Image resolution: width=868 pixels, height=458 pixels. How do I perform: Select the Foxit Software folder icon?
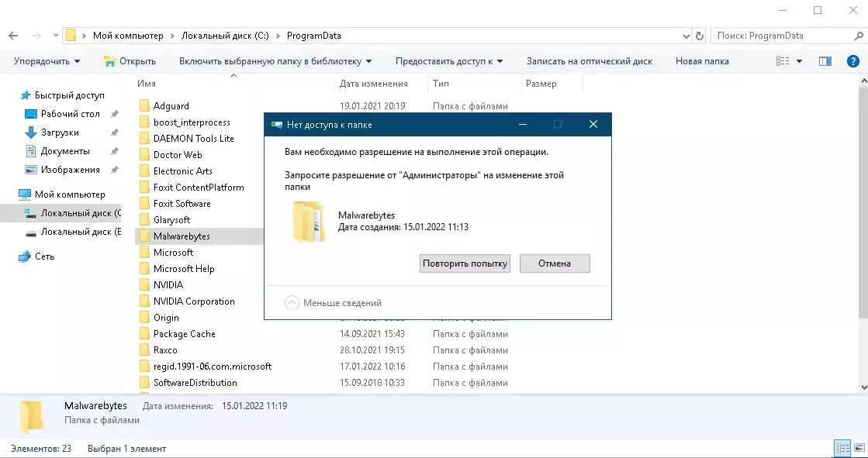(144, 204)
